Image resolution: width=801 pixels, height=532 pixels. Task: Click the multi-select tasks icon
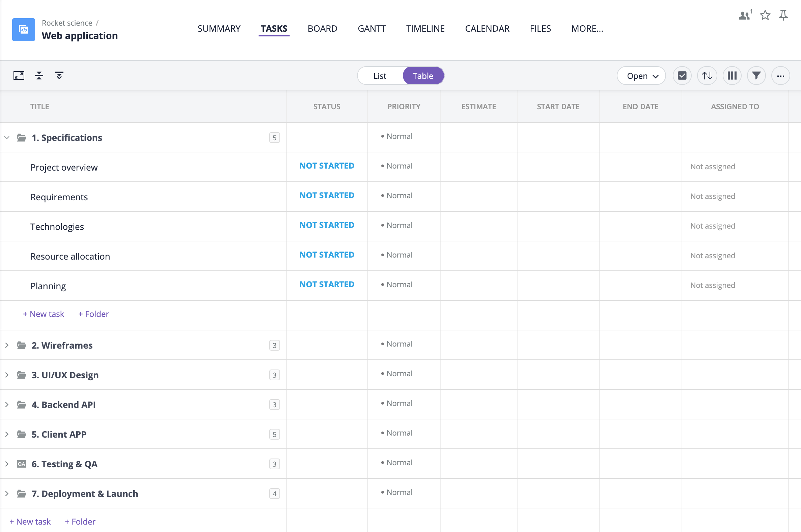coord(683,75)
